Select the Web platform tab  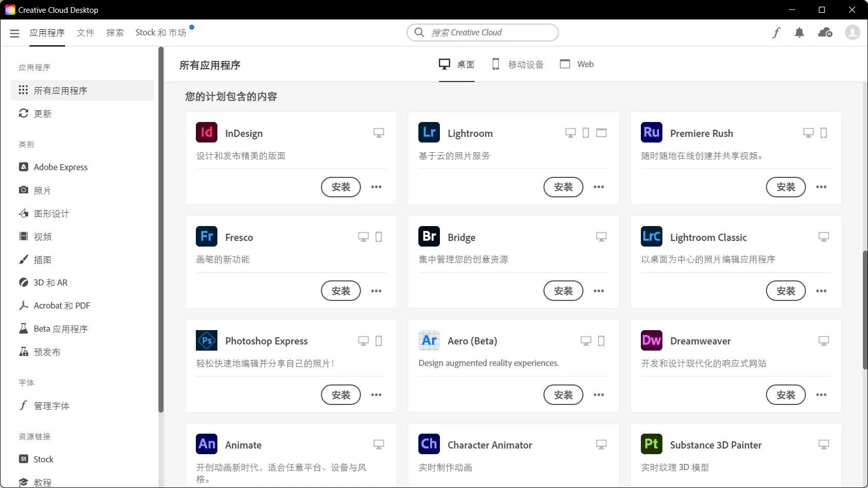(577, 64)
